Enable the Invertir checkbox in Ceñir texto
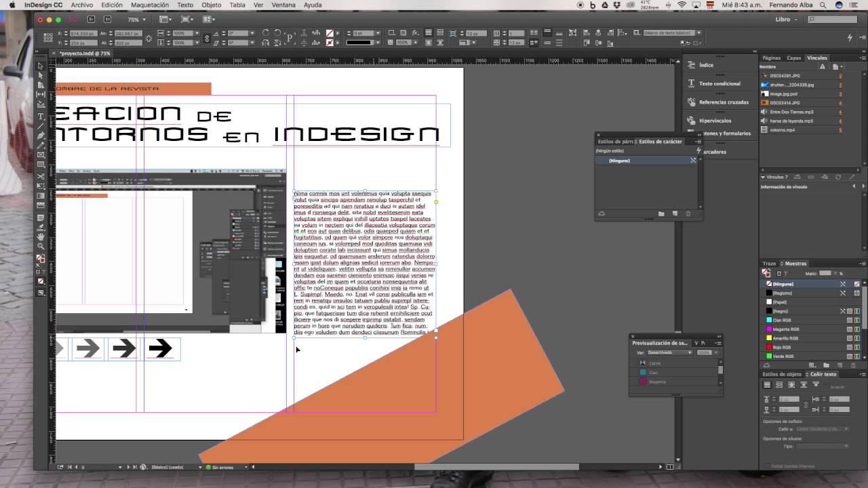The height and width of the screenshot is (488, 868). 825,386
